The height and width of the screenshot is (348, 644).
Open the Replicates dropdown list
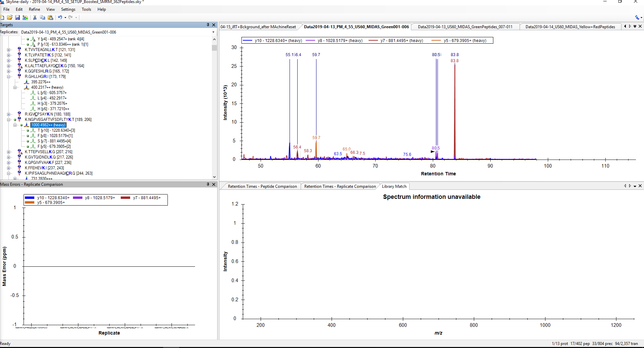213,32
